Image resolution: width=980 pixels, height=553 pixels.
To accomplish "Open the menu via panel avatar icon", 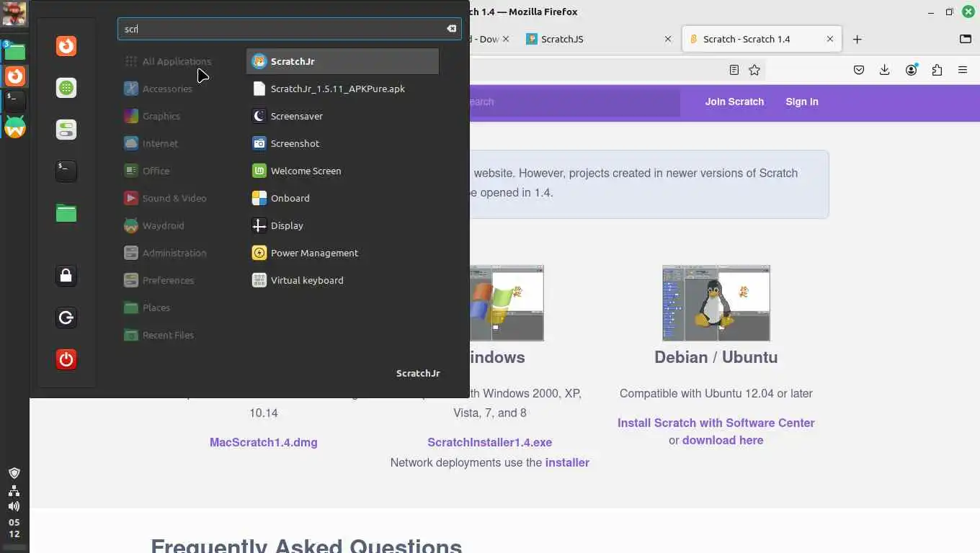I will pos(14,14).
